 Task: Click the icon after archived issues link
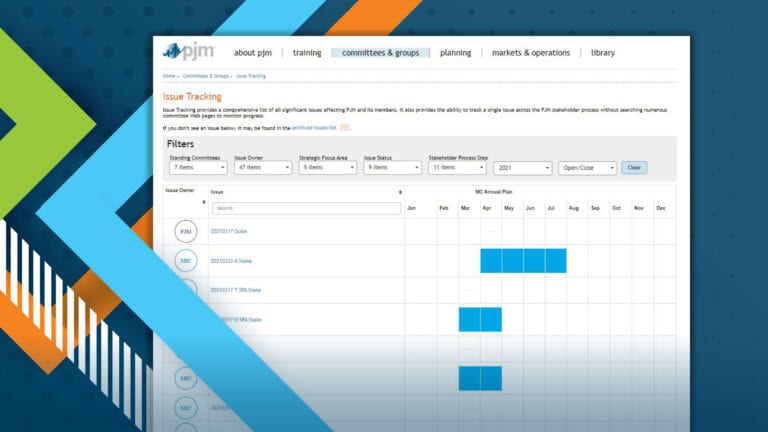(x=344, y=127)
